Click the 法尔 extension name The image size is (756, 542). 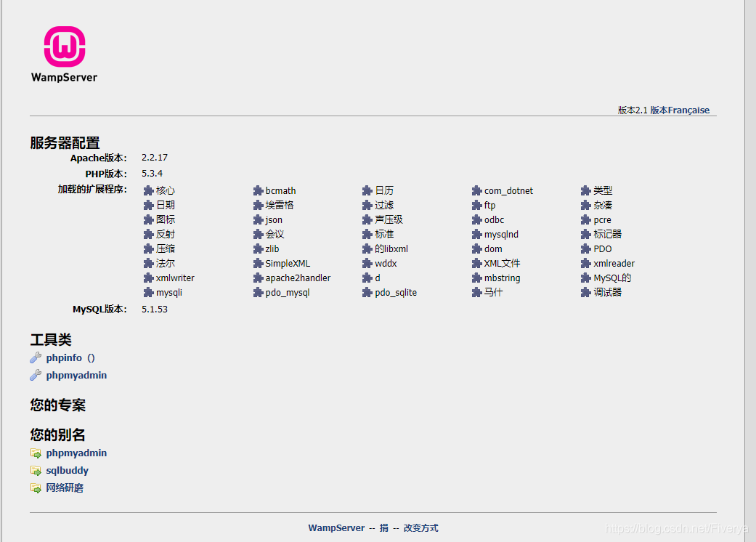[x=166, y=263]
